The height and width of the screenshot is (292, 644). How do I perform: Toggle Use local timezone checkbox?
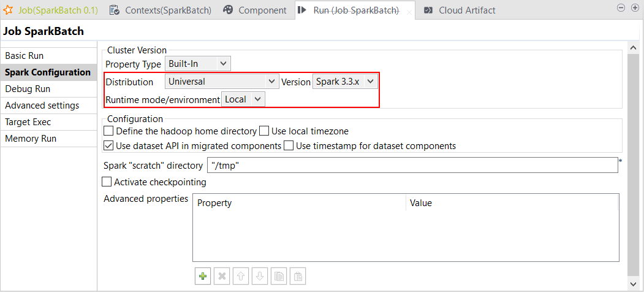pyautogui.click(x=265, y=131)
